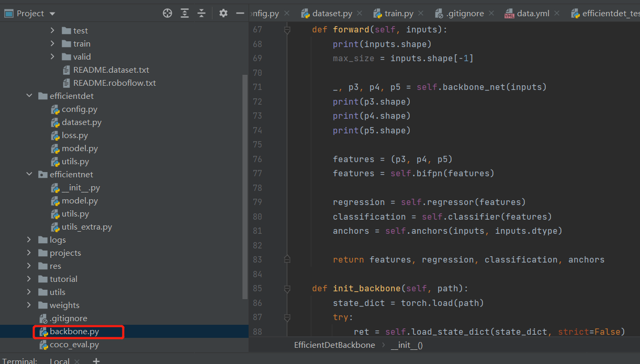640x364 pixels.
Task: Click 'max_size' variable on line 69
Action: pos(354,59)
